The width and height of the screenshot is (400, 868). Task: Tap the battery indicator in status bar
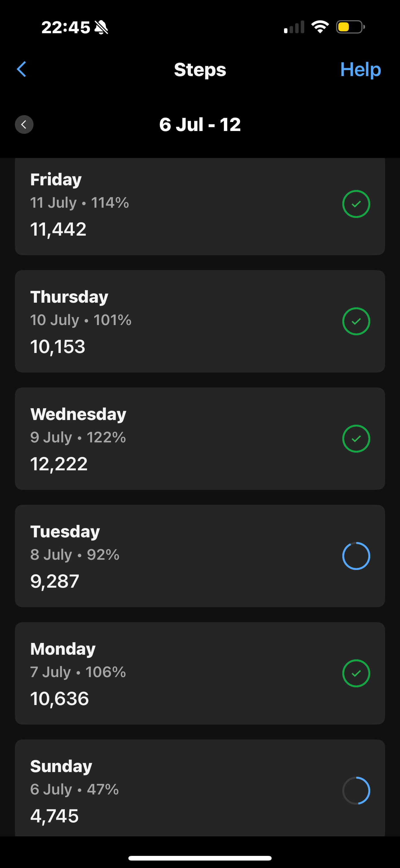pyautogui.click(x=350, y=27)
